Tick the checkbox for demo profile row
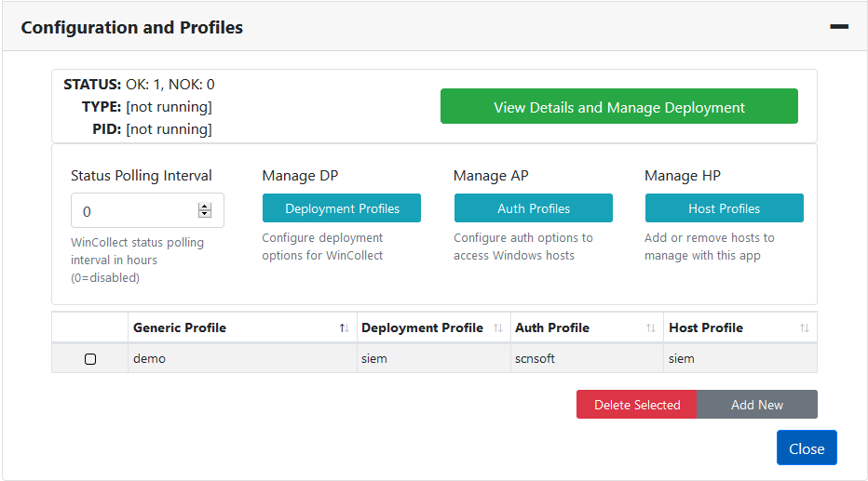 tap(90, 359)
